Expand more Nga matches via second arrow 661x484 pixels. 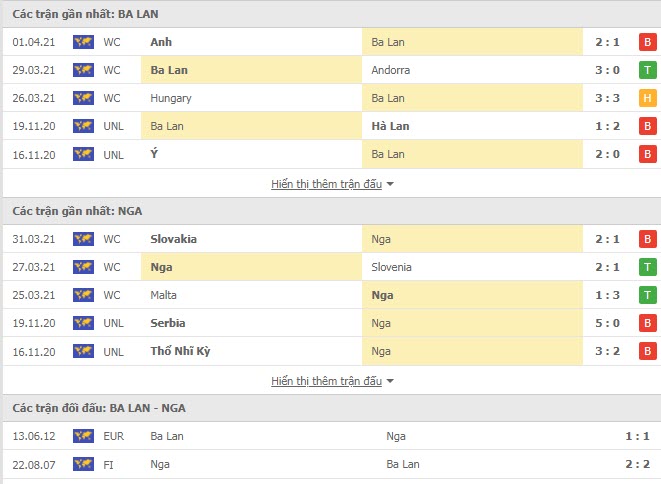click(390, 381)
